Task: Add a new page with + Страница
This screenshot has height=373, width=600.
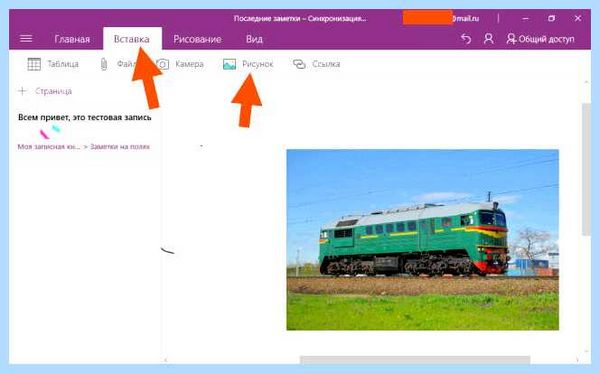Action: click(45, 91)
